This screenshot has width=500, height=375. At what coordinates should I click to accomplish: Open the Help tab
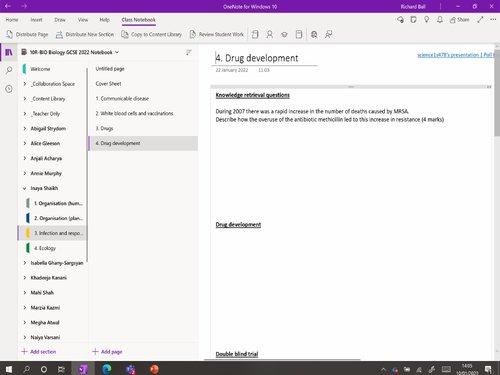(104, 20)
